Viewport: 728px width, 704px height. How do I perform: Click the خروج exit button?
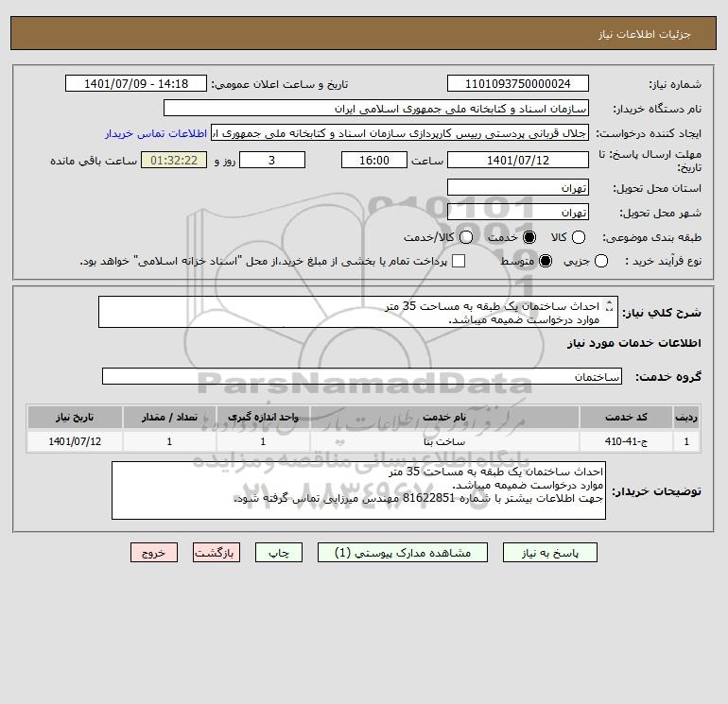pyautogui.click(x=154, y=553)
